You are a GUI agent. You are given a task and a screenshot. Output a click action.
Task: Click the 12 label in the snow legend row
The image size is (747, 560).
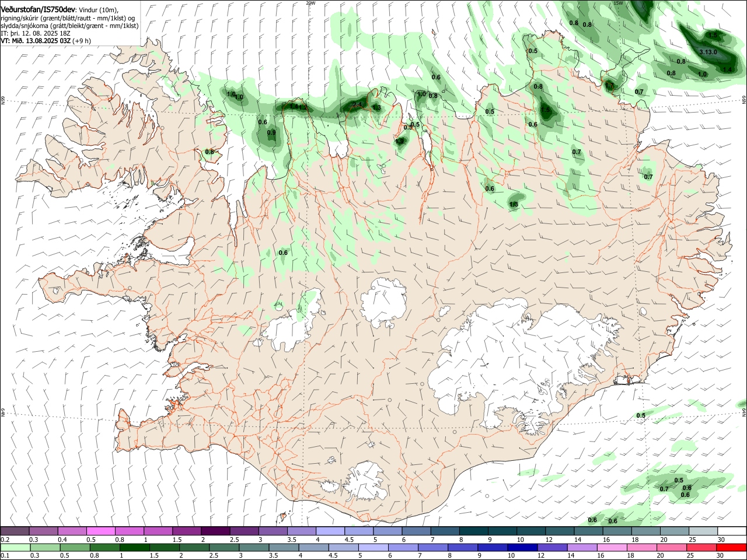tap(549, 540)
